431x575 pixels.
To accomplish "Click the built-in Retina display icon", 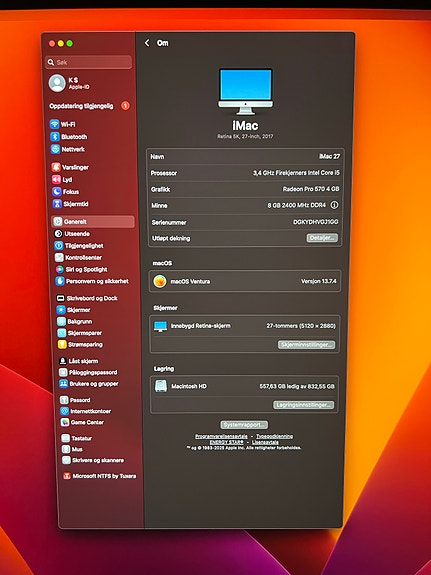I will (x=160, y=326).
